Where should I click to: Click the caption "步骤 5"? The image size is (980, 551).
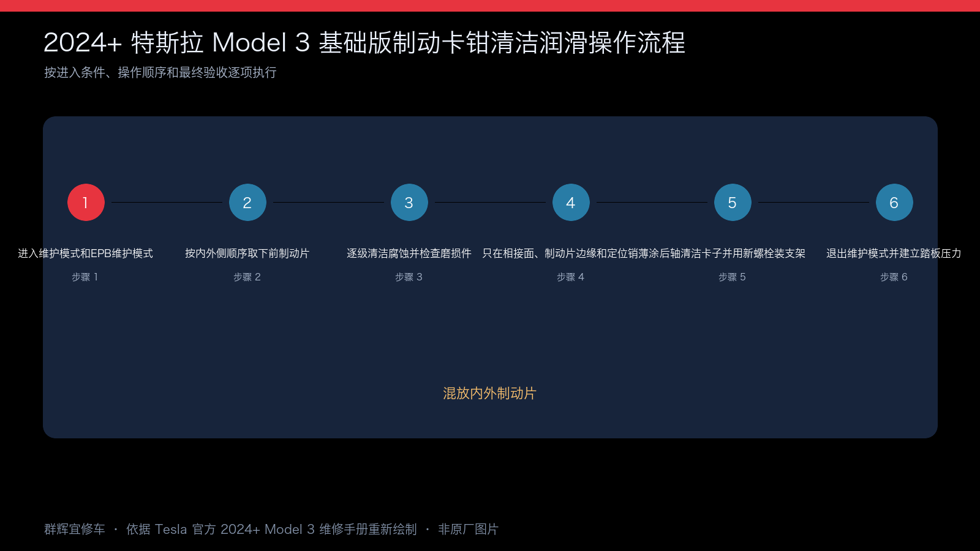732,277
